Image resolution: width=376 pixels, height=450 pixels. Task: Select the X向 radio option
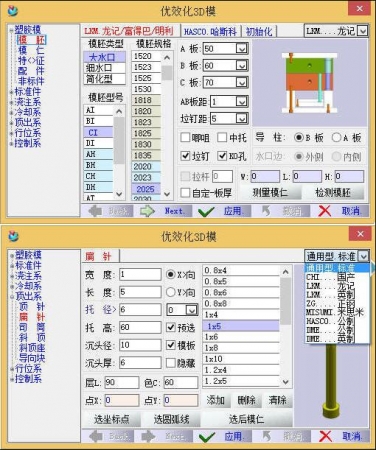coord(171,275)
